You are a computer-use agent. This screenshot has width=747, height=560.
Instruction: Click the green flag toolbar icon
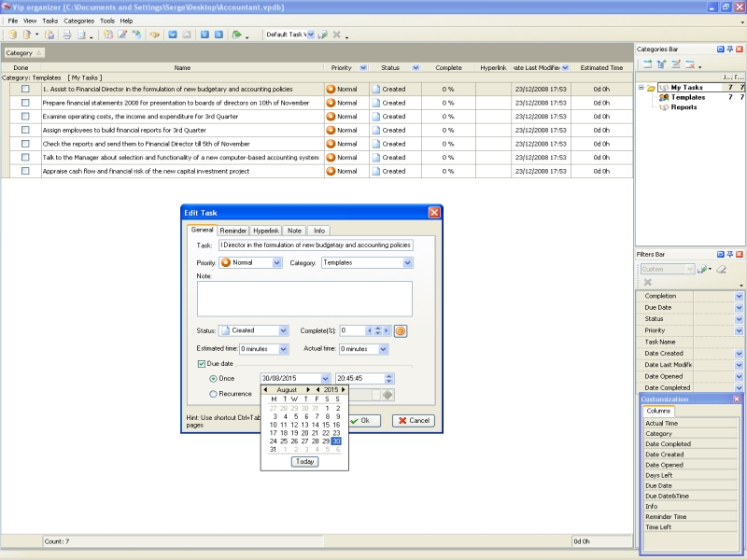(237, 35)
